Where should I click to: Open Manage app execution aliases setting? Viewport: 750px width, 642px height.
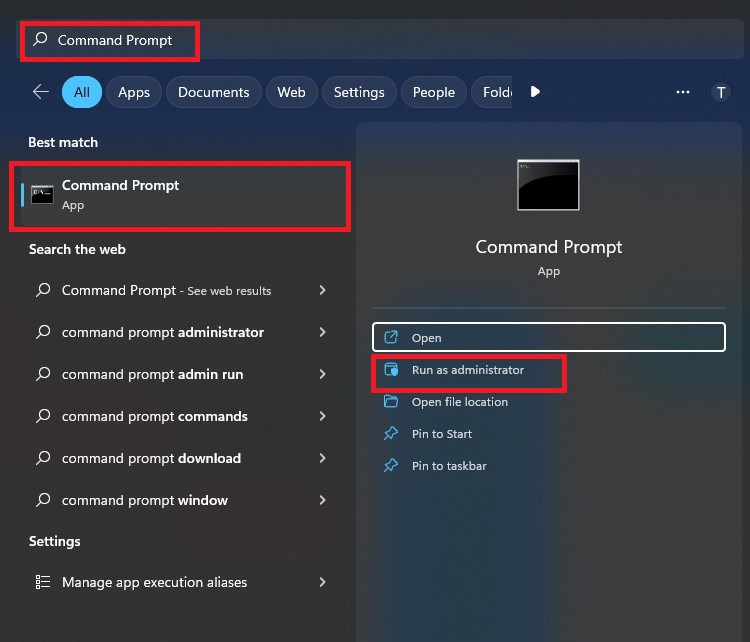[180, 582]
